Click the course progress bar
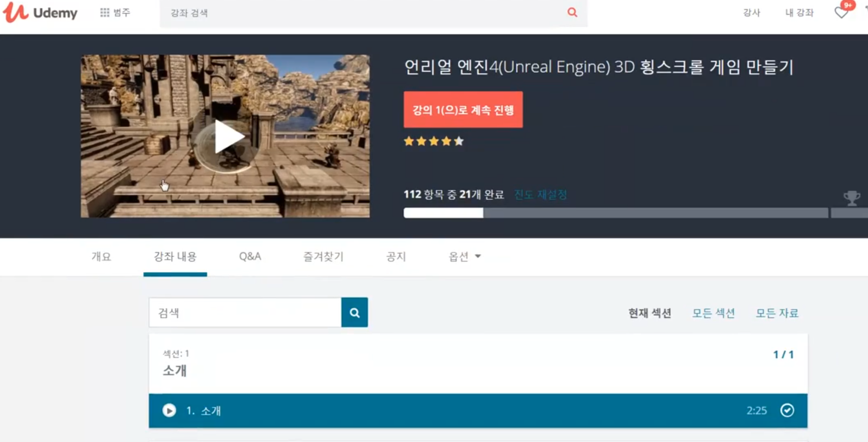 pos(616,213)
